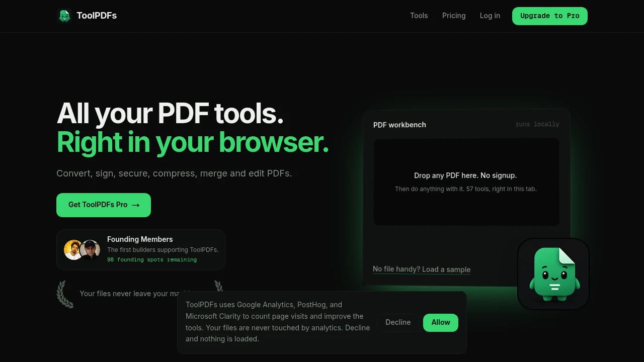Click the ToolPDFs logo icon in header
644x362 pixels.
64,16
